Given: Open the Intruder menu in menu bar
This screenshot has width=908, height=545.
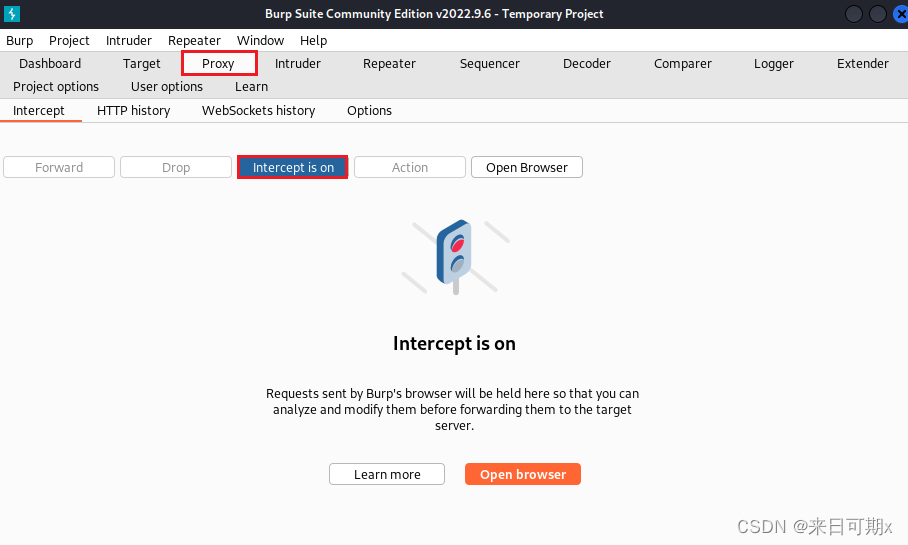Looking at the screenshot, I should 129,41.
